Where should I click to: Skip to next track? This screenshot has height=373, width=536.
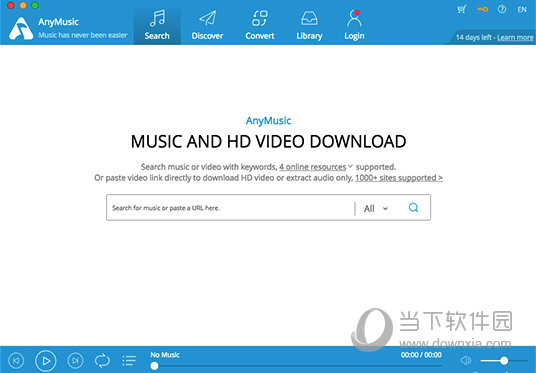pyautogui.click(x=75, y=360)
